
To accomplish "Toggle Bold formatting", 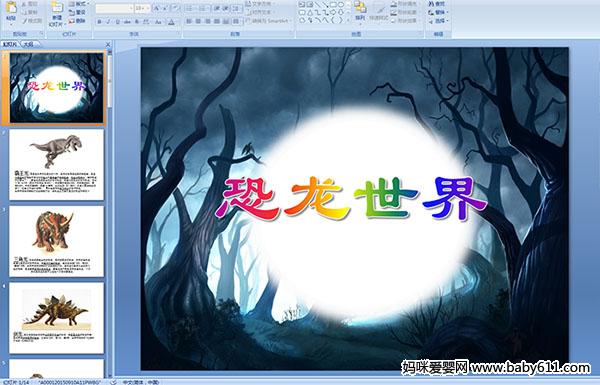I will (99, 22).
